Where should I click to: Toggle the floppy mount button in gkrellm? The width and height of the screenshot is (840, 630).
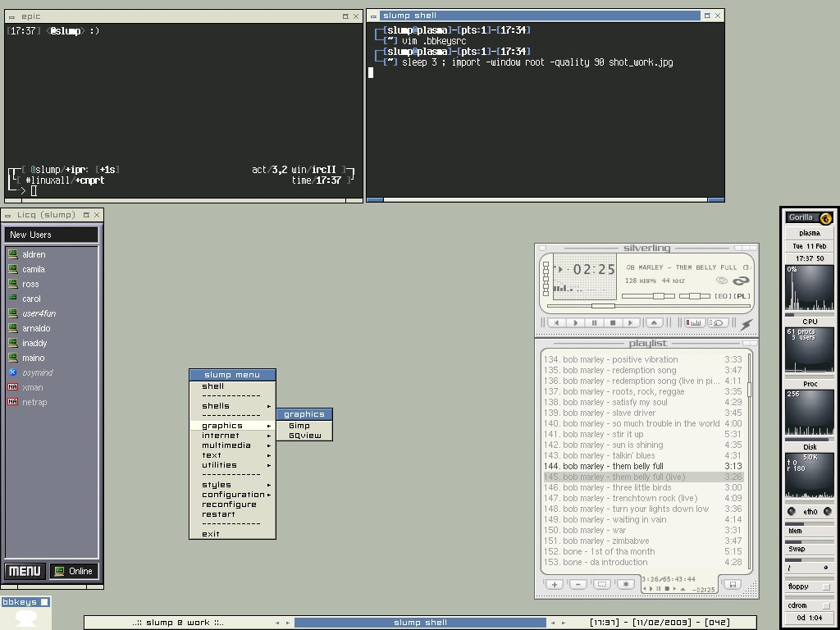click(x=825, y=587)
